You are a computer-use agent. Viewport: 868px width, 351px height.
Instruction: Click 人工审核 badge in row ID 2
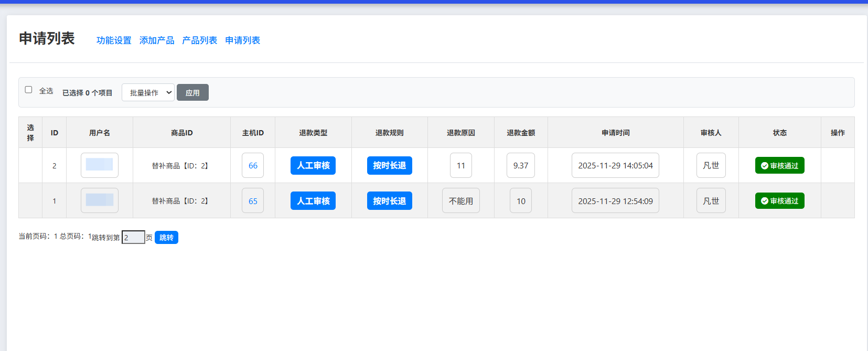click(313, 165)
